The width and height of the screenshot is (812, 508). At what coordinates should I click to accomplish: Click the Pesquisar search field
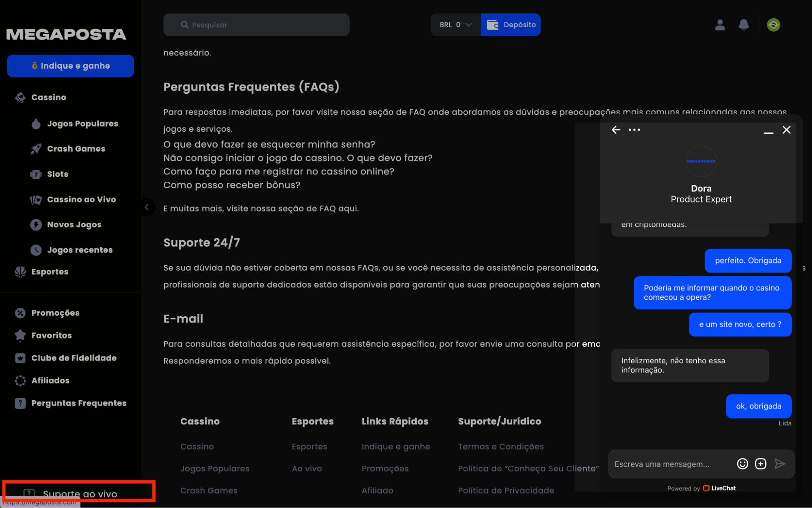[x=256, y=25]
